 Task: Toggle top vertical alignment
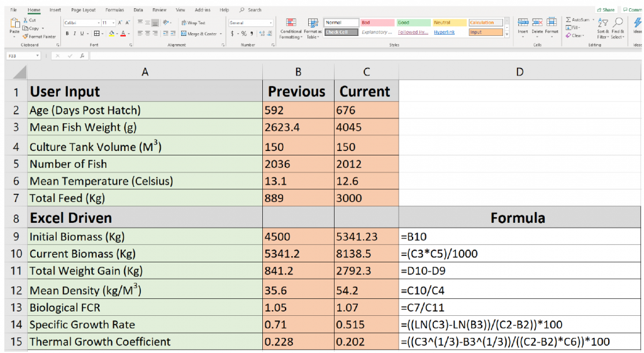(140, 23)
